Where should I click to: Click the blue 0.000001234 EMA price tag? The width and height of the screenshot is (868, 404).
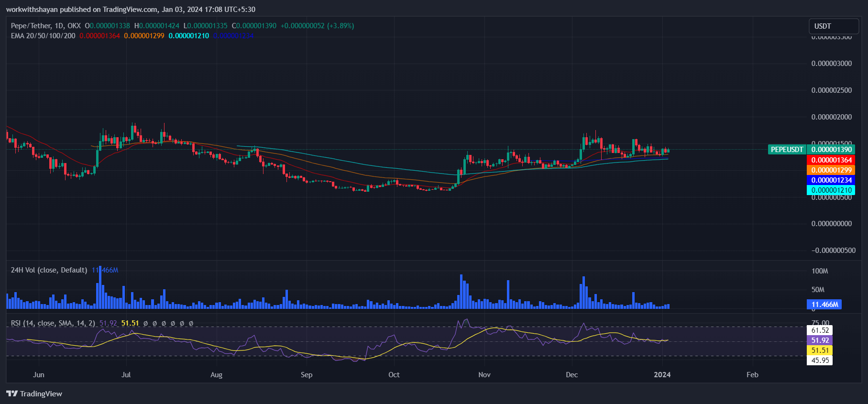click(x=831, y=180)
